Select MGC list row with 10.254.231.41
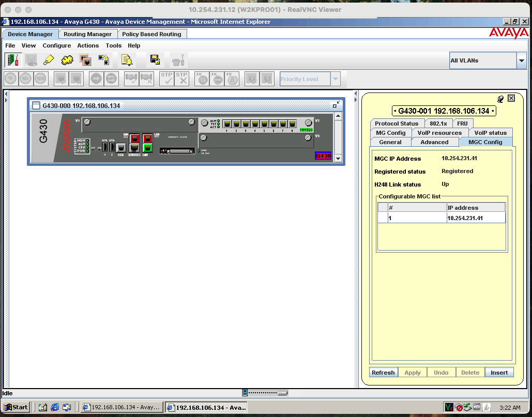The width and height of the screenshot is (532, 417). pos(442,218)
